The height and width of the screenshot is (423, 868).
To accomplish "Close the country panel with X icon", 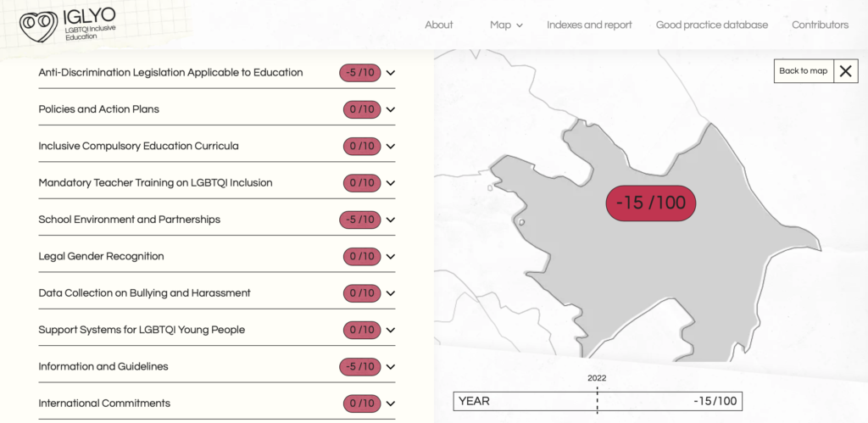I will (x=845, y=71).
